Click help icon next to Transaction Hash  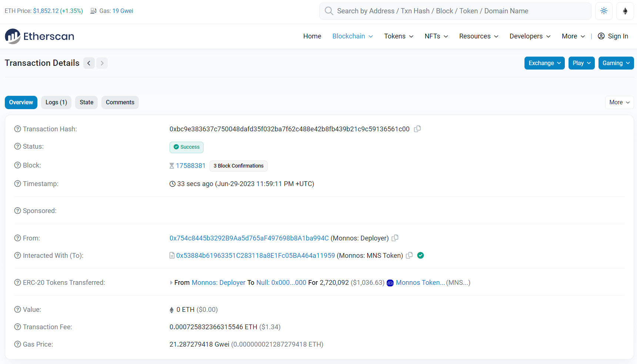click(17, 129)
